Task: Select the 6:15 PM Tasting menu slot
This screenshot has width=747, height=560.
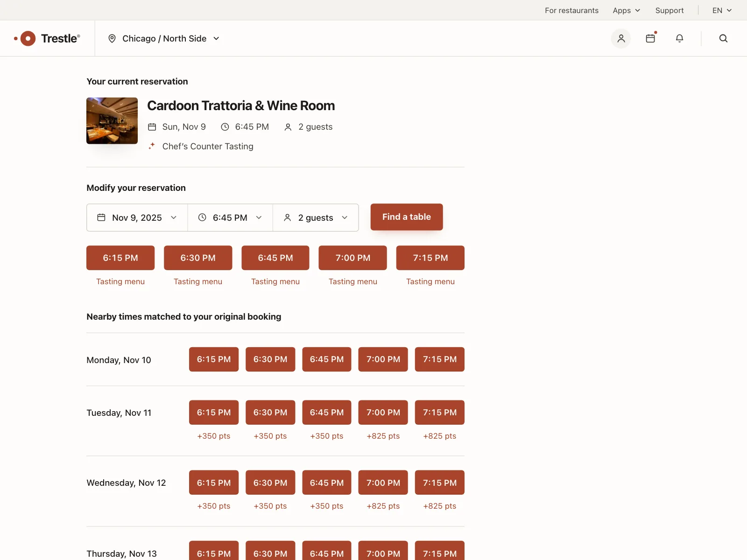Action: (120, 258)
